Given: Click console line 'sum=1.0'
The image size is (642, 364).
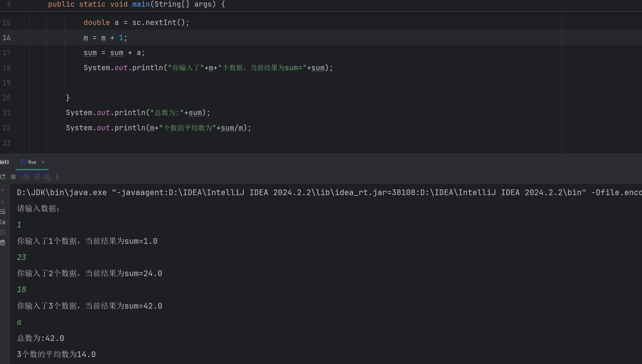Looking at the screenshot, I should (x=87, y=241).
